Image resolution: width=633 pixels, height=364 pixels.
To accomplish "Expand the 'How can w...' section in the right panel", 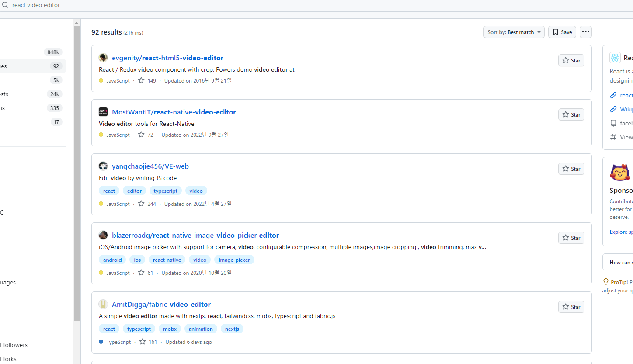I will click(x=618, y=262).
